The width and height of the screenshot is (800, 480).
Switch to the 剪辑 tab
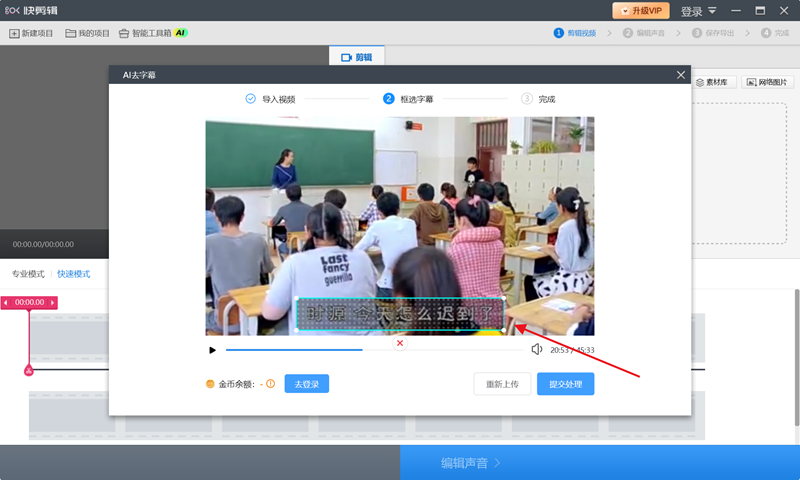point(357,57)
